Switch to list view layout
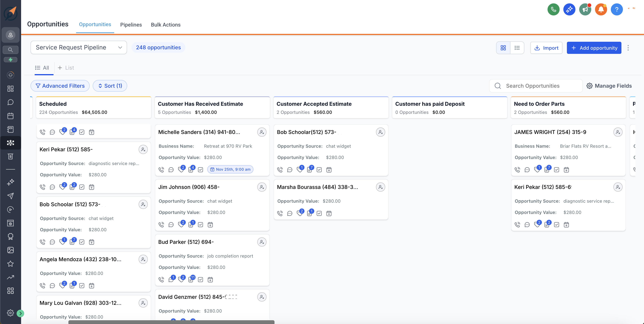The image size is (644, 324). pyautogui.click(x=517, y=48)
